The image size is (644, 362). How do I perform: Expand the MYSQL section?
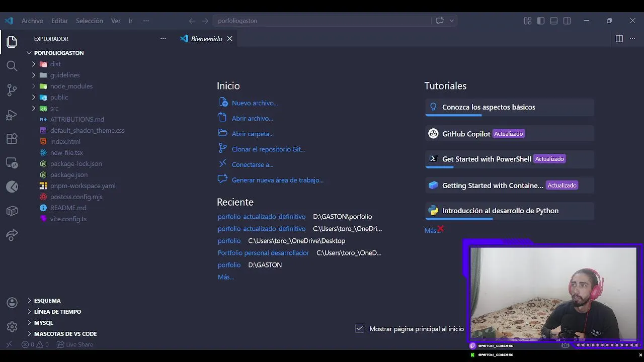[43, 323]
